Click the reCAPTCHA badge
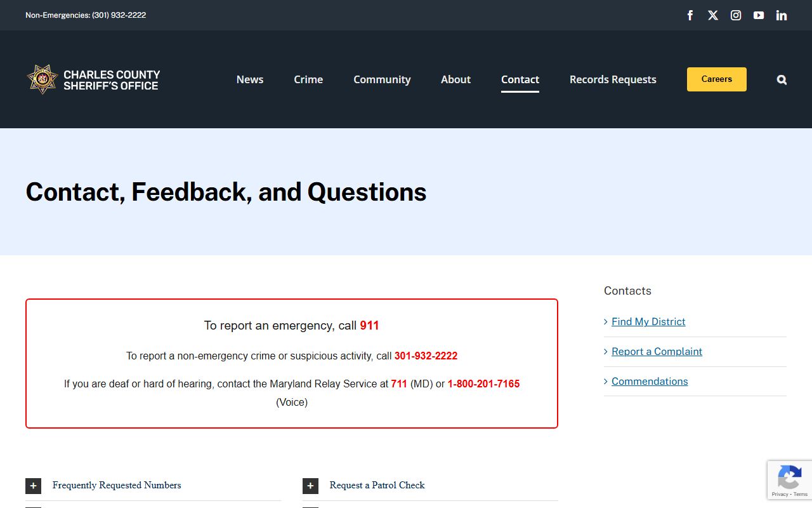The height and width of the screenshot is (508, 812). (789, 479)
